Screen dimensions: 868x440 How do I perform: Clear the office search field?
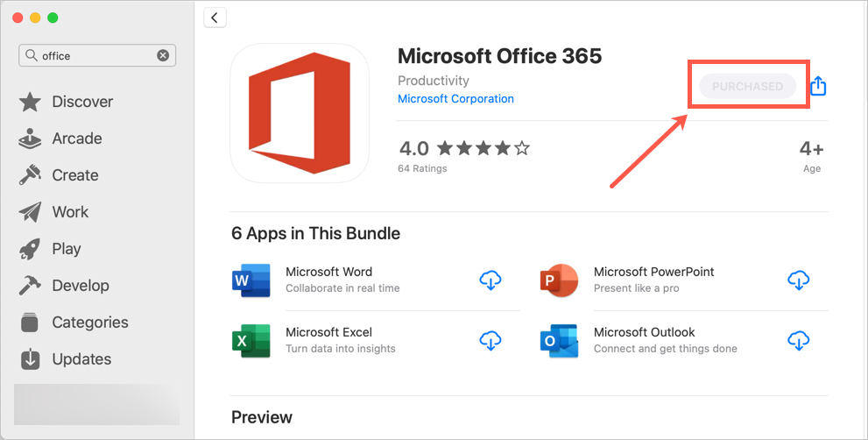(163, 55)
